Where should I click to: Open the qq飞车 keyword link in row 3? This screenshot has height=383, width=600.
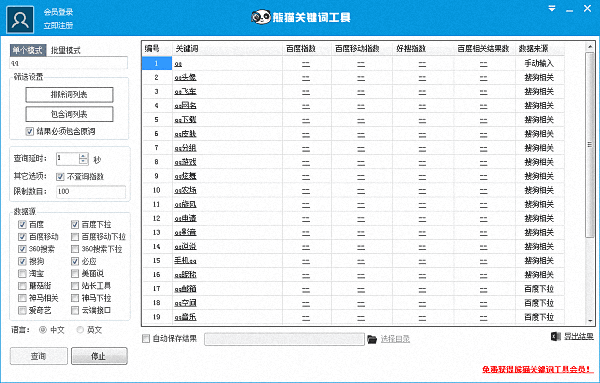pyautogui.click(x=185, y=92)
